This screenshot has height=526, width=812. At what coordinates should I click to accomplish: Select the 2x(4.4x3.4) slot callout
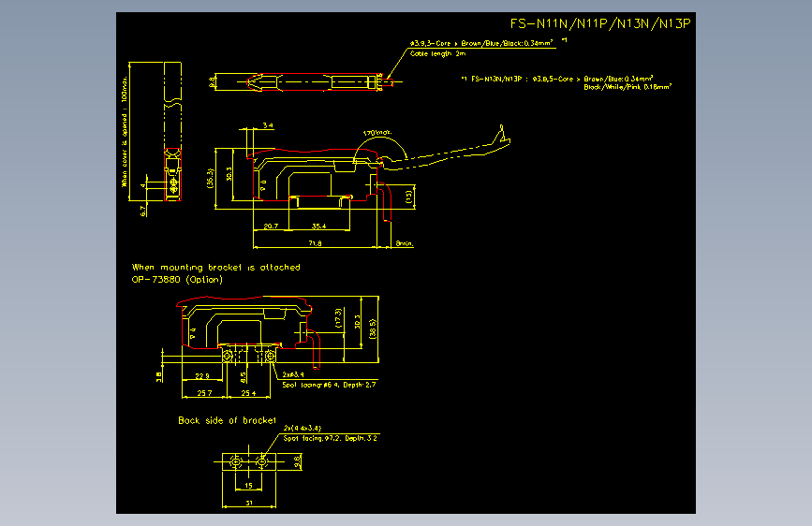pos(303,428)
